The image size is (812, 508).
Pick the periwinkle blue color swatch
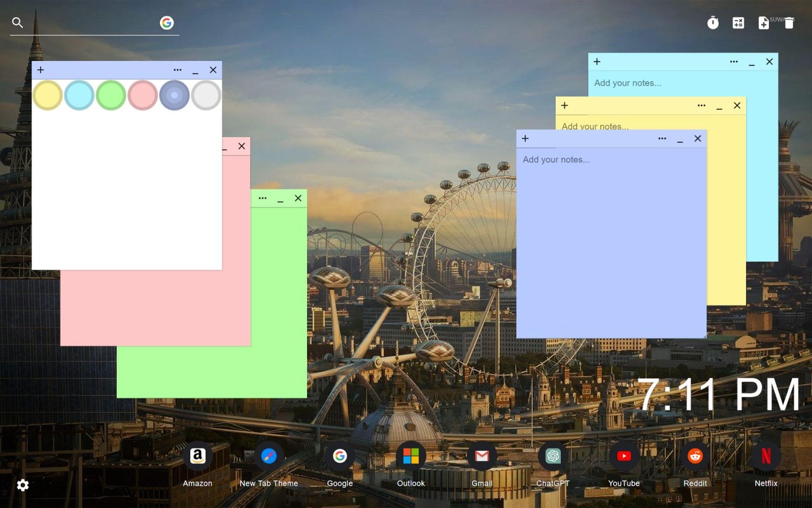174,95
